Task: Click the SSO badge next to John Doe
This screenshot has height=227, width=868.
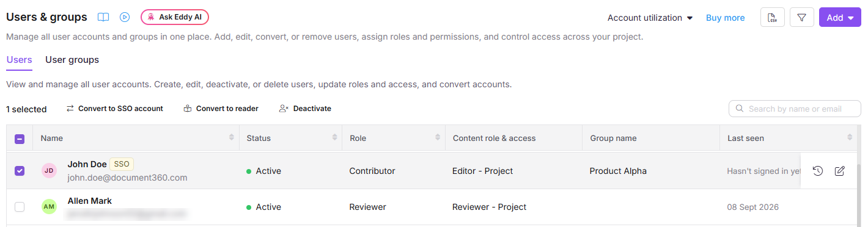Action: click(122, 164)
